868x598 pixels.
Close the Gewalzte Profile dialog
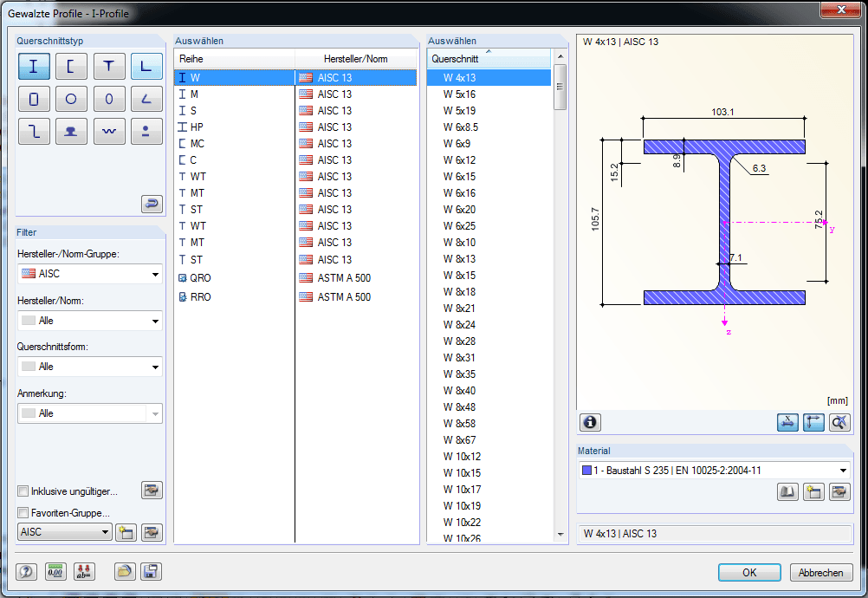[x=841, y=10]
